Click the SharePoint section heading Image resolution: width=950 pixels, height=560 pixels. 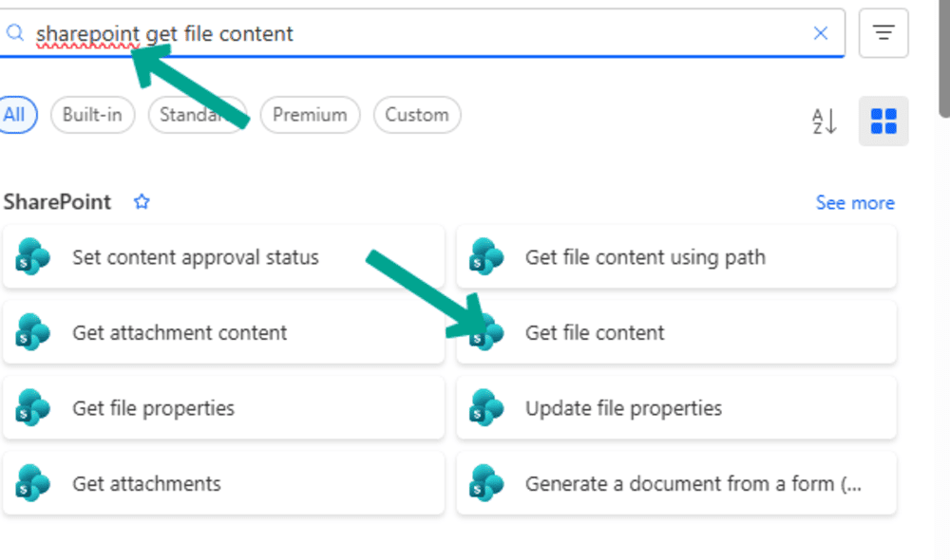[x=57, y=201]
